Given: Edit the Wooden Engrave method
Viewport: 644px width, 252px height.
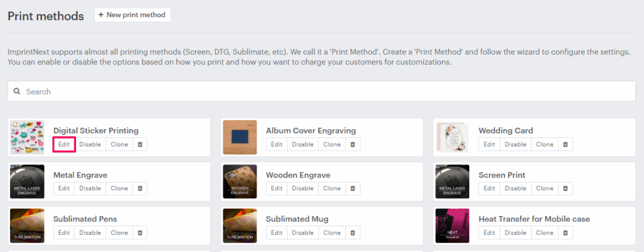Looking at the screenshot, I should [x=277, y=188].
